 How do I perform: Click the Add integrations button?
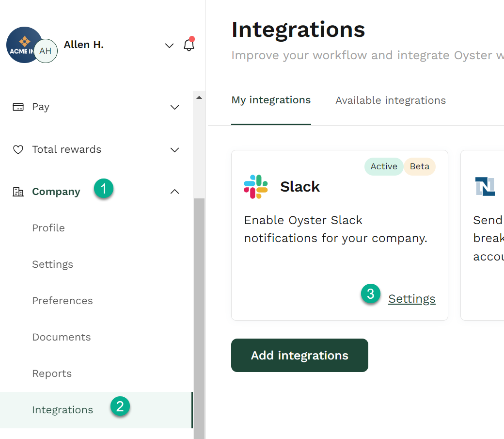pyautogui.click(x=299, y=355)
